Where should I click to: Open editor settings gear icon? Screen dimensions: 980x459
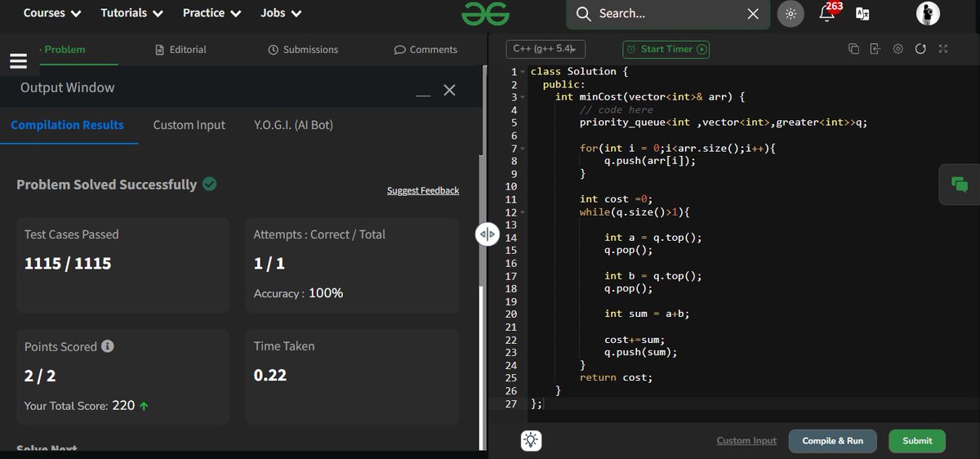[x=898, y=49]
